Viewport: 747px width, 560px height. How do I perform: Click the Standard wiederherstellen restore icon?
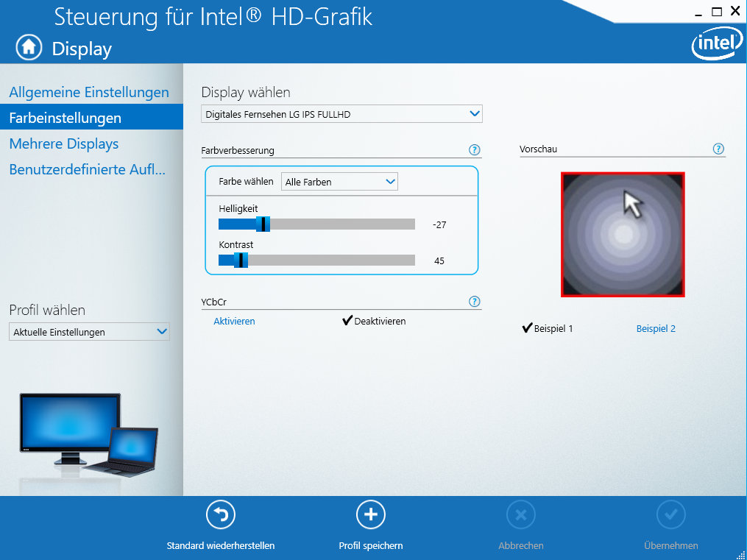[221, 515]
